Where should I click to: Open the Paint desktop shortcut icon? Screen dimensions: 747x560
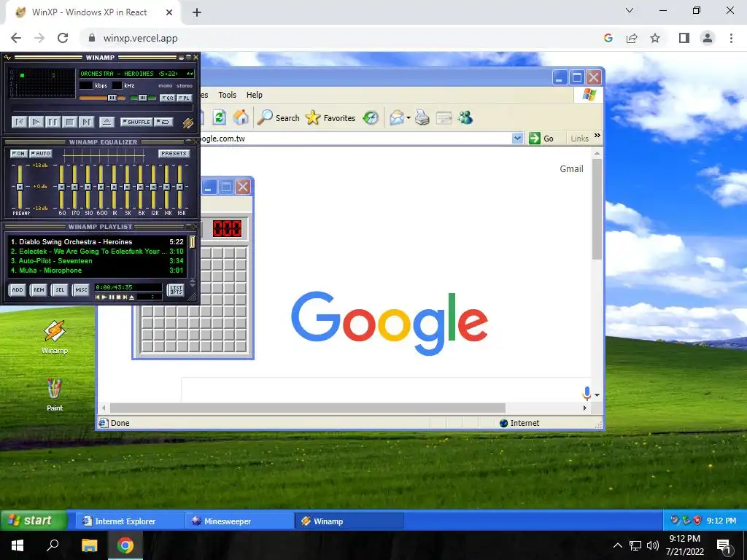tap(54, 394)
